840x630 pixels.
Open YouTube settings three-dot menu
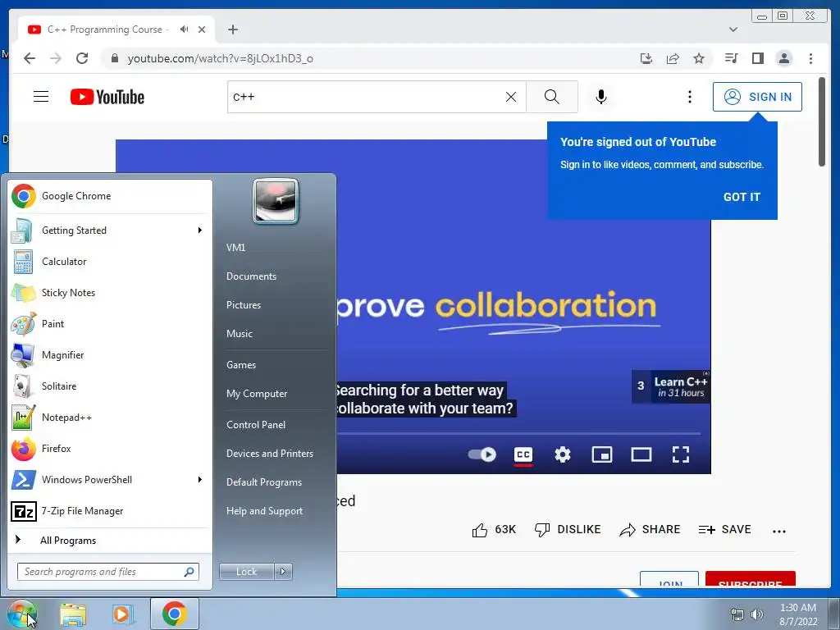(x=689, y=97)
